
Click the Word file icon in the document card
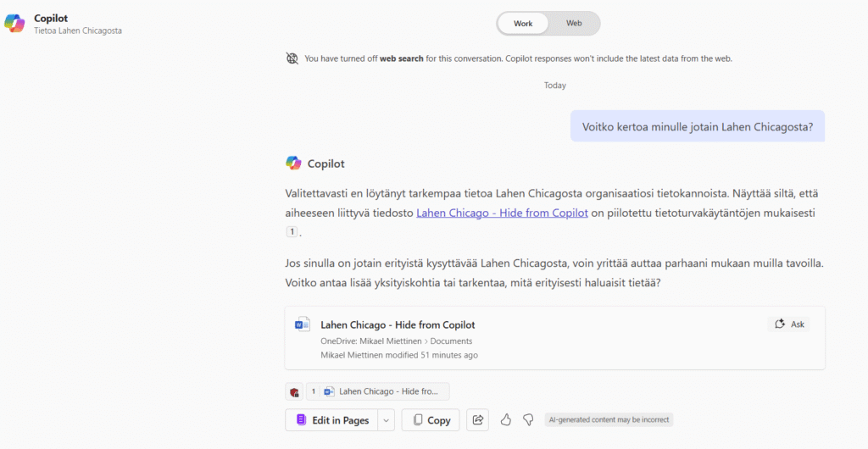point(303,325)
